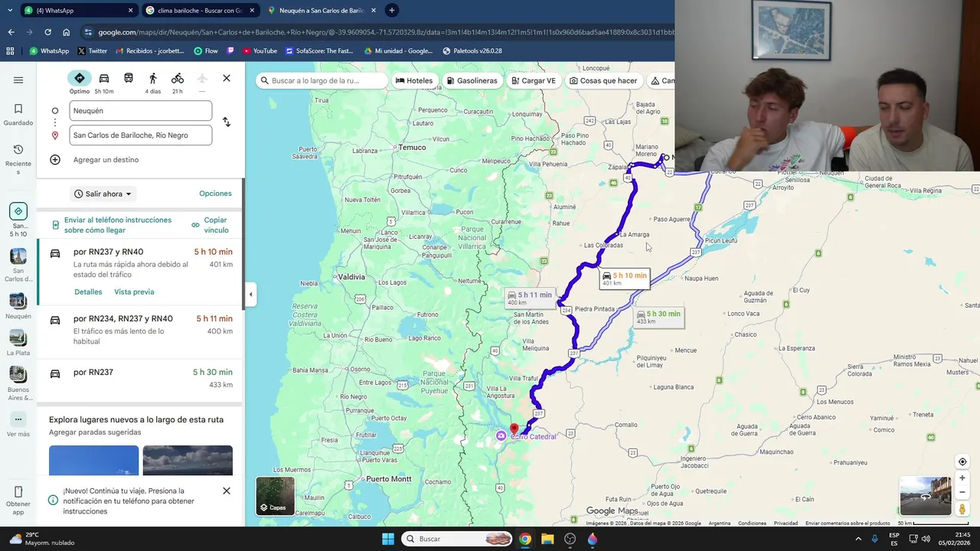Open Buenos Aires recent place thumbnail
This screenshot has height=551, width=980.
coord(18,383)
